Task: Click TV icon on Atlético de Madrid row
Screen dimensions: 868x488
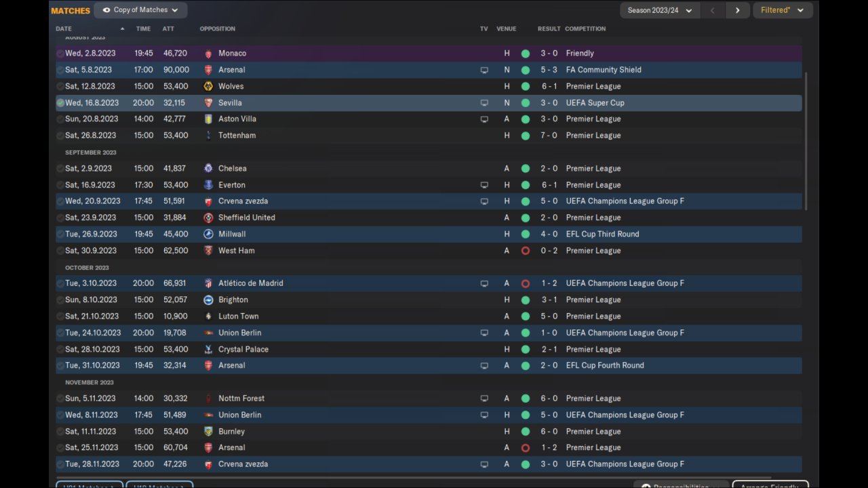Action: click(484, 284)
